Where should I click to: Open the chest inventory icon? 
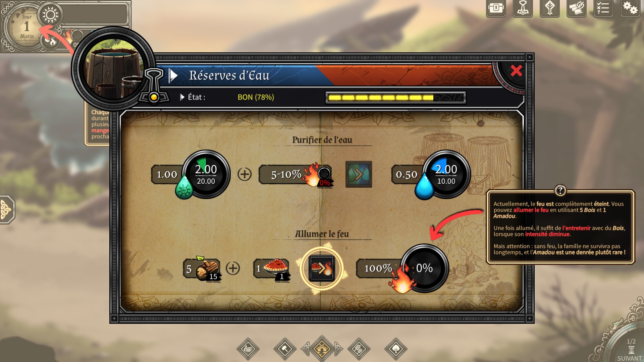click(x=496, y=8)
